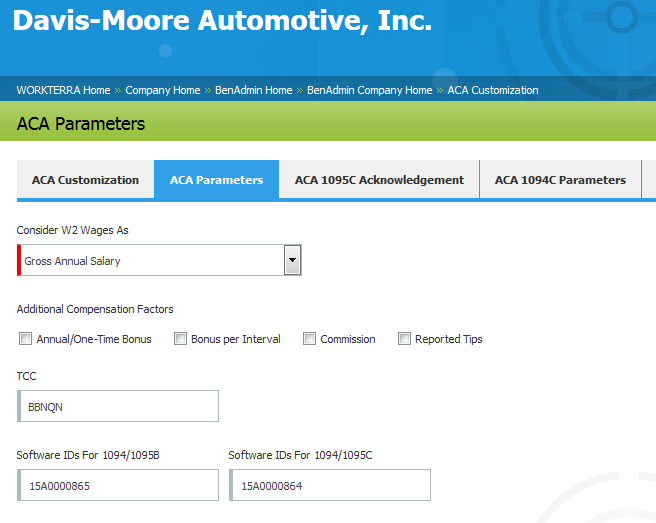Click the ACA Parameters page heading

81,124
